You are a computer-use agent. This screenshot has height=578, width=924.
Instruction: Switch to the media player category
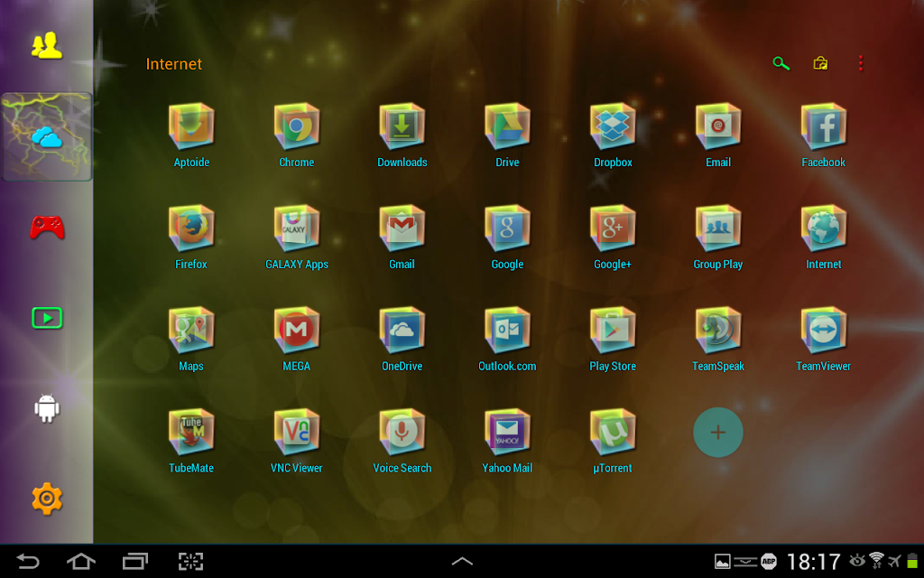coord(47,318)
